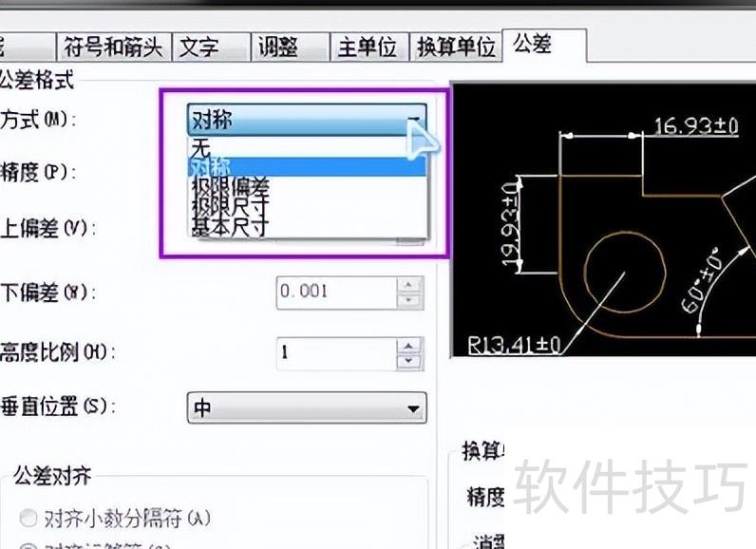Decrease 高度比例 with the down arrow
Screen dimensions: 756x549
pos(410,362)
